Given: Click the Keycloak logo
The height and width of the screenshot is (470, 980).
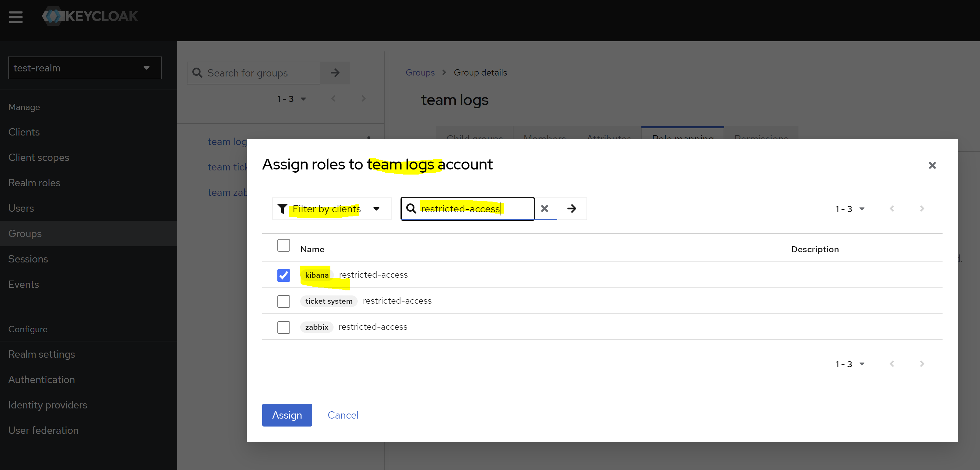Looking at the screenshot, I should point(89,16).
